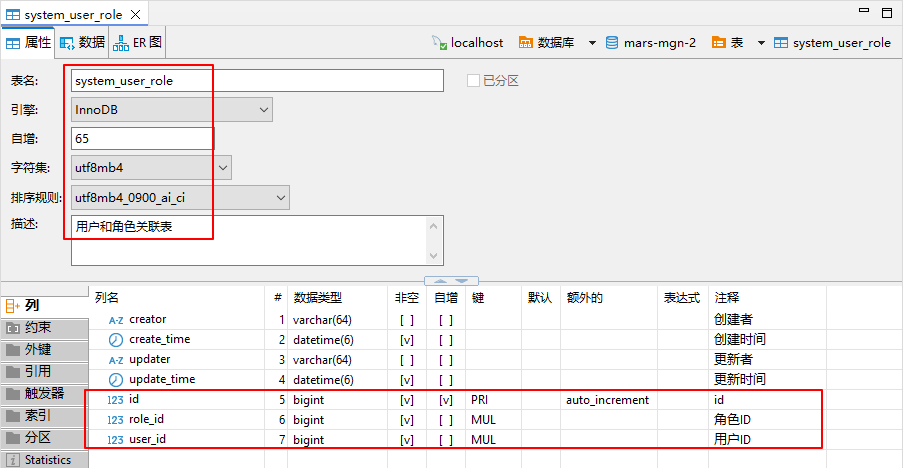Click the clock icon for create_time
Viewport: 903px width, 468px height.
pos(116,340)
